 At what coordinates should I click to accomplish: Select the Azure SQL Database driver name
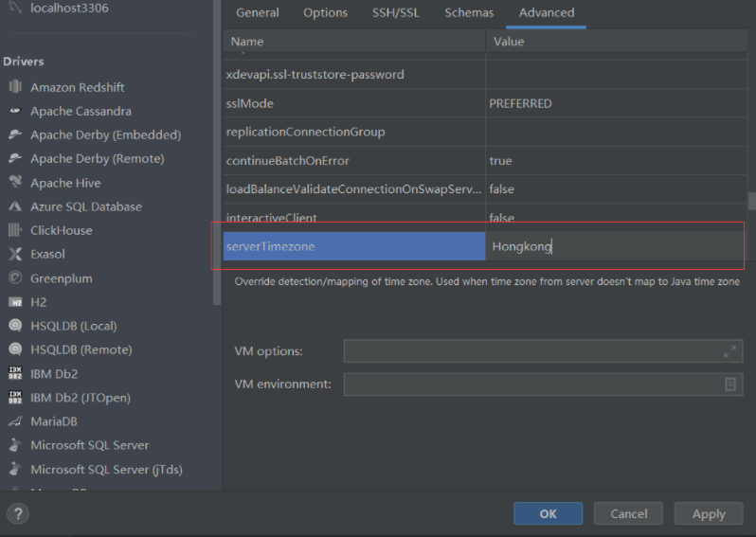click(86, 206)
